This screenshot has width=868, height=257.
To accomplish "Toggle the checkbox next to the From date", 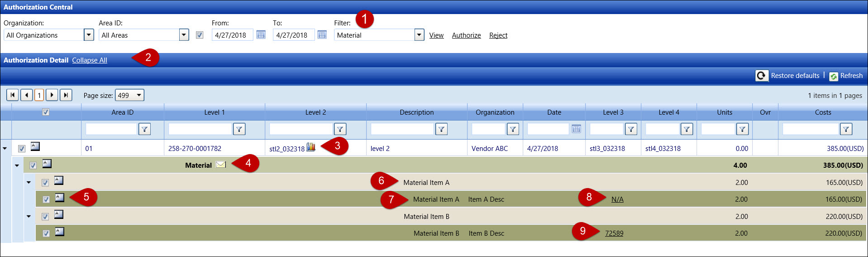I will 200,35.
